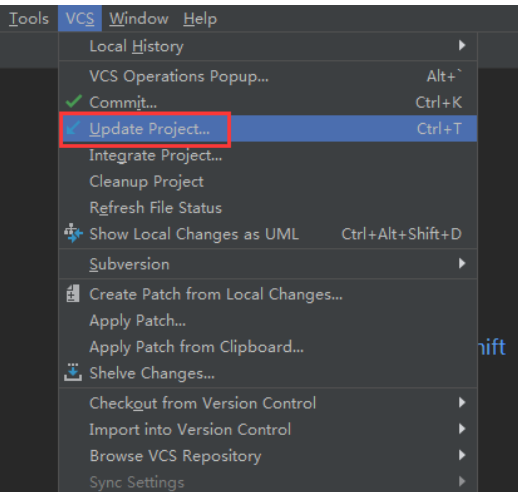Select Cleanup Project entry
The width and height of the screenshot is (518, 492).
268,182
